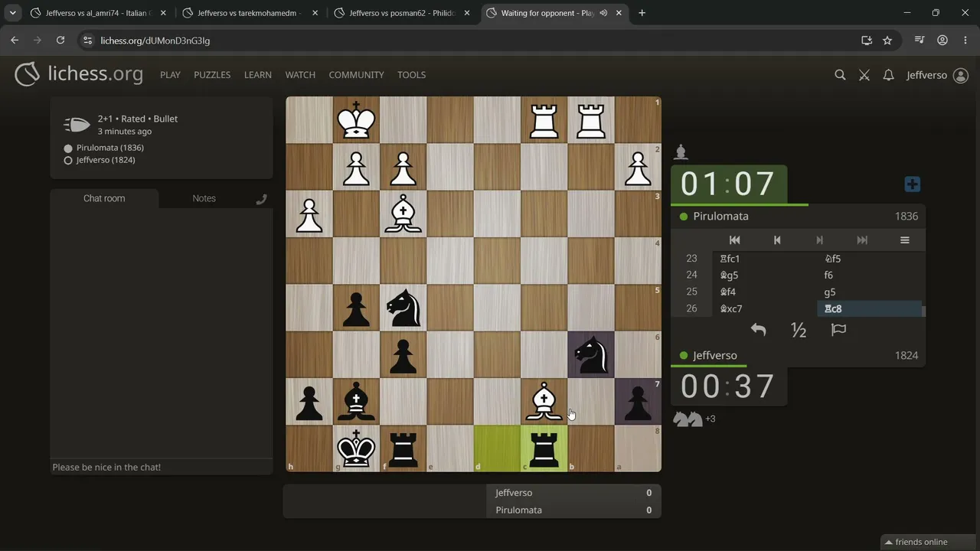The width and height of the screenshot is (980, 551).
Task: Click the black rook on c8
Action: pos(544,449)
